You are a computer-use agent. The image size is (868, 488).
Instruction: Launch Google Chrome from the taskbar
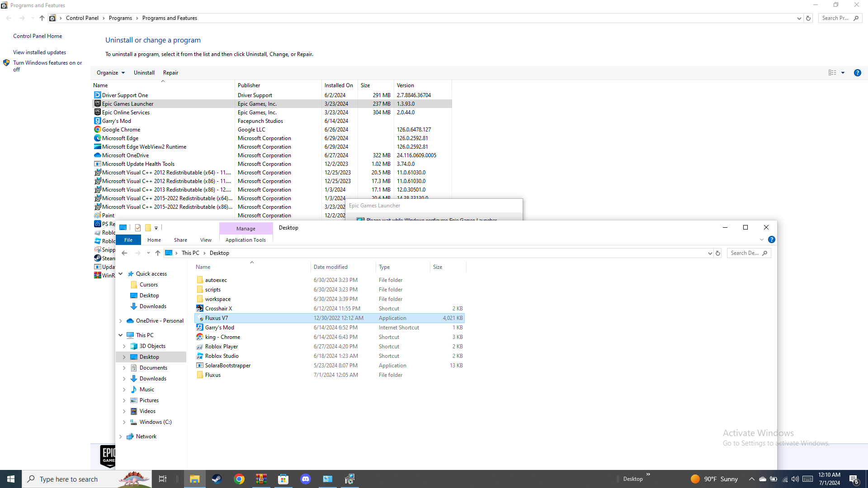pos(239,479)
